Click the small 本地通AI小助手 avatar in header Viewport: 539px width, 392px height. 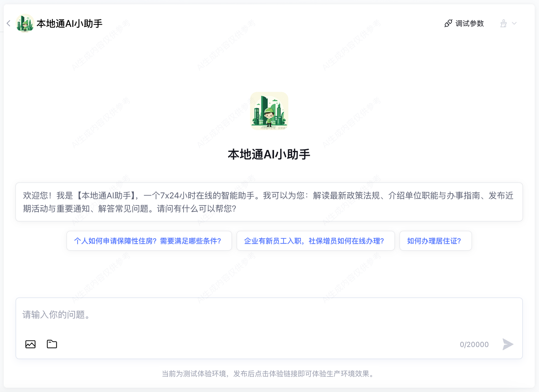pyautogui.click(x=25, y=23)
